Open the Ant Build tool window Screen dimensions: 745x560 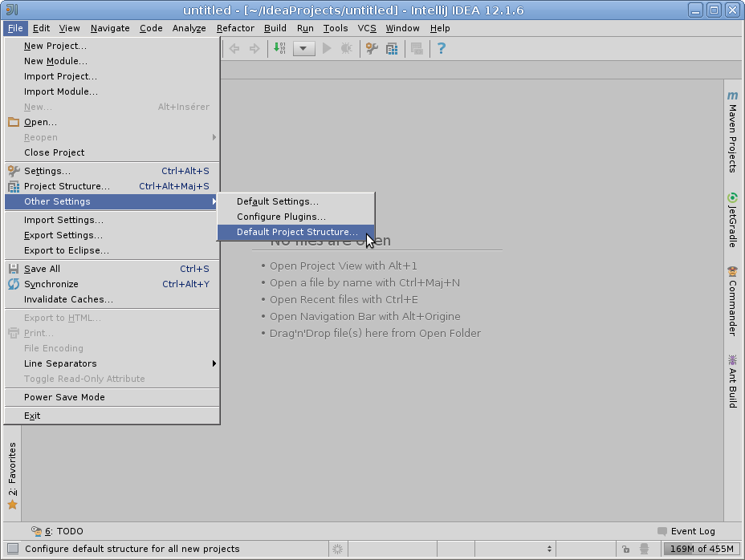pos(732,381)
